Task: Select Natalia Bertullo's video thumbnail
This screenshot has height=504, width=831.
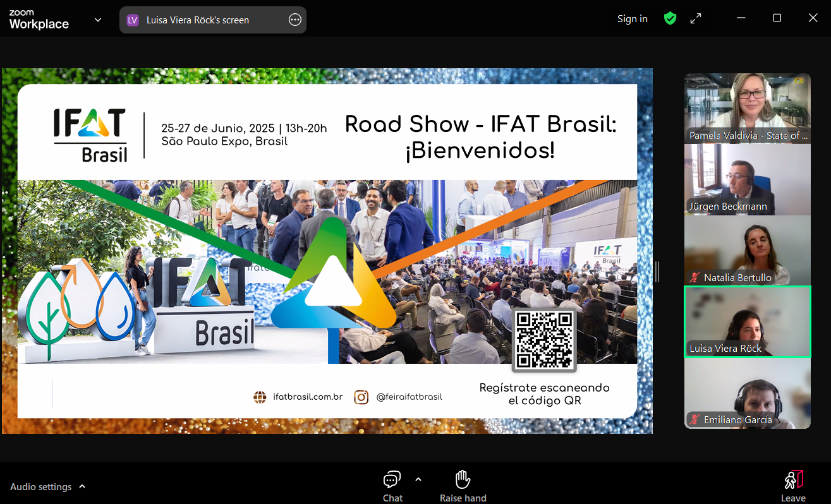Action: pos(748,250)
